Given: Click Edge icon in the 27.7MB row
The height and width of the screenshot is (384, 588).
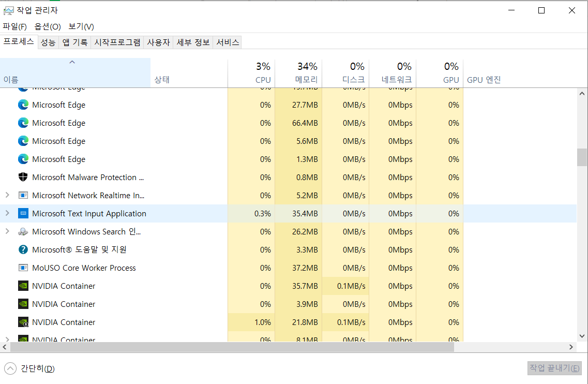Looking at the screenshot, I should click(x=23, y=105).
